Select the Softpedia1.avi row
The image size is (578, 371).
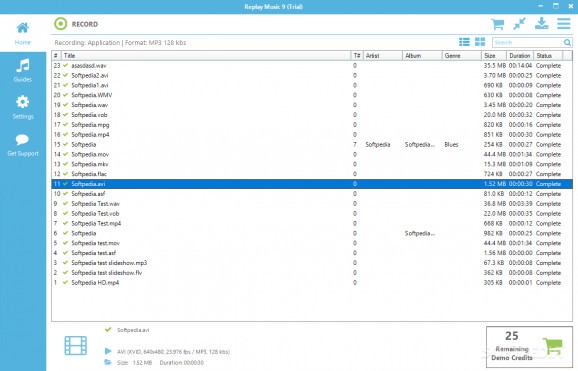tap(312, 85)
